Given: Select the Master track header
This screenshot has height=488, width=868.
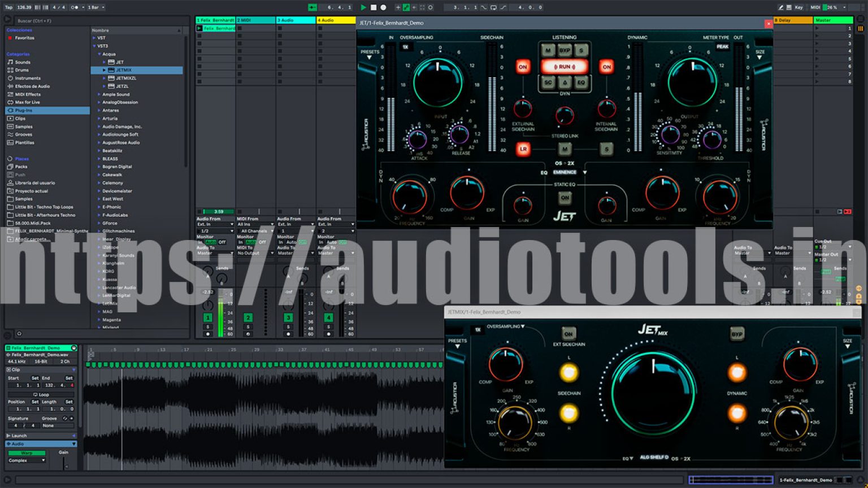Looking at the screenshot, I should tap(833, 20).
